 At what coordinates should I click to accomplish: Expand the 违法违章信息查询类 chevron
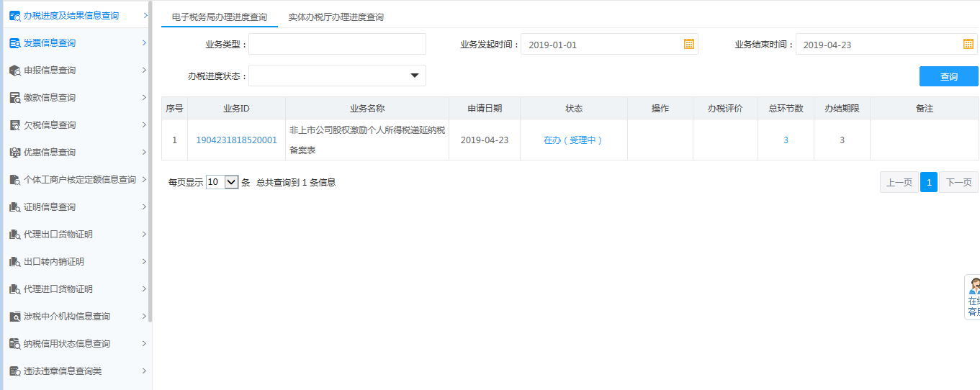(x=144, y=371)
